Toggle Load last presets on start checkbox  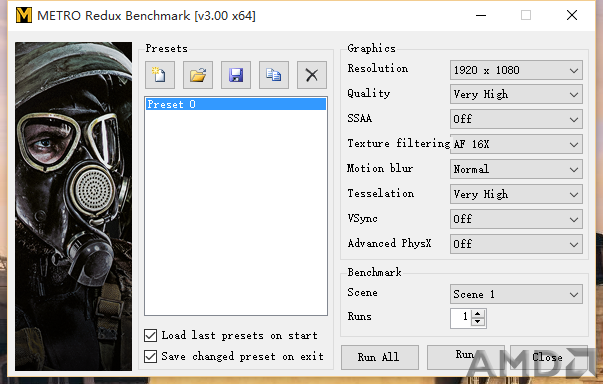(x=151, y=335)
